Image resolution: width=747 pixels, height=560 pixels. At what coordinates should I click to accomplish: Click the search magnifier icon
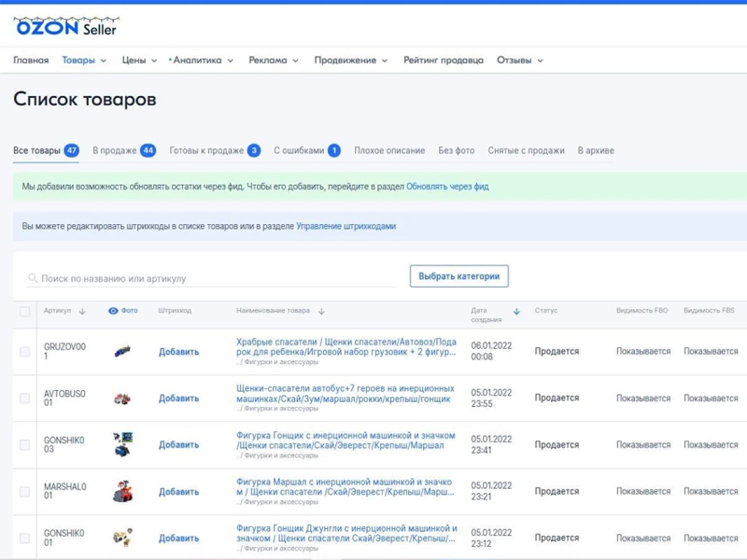tap(33, 278)
